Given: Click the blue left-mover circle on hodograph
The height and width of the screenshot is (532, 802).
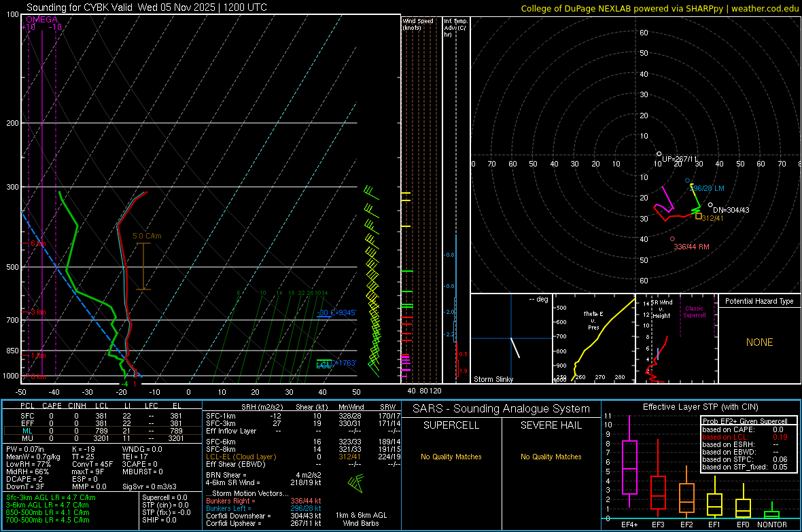Looking at the screenshot, I should (687, 181).
